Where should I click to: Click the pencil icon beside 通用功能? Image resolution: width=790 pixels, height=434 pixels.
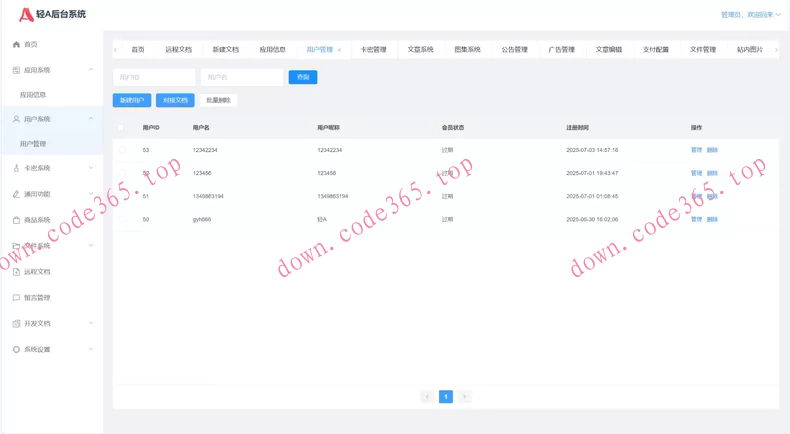pos(16,194)
